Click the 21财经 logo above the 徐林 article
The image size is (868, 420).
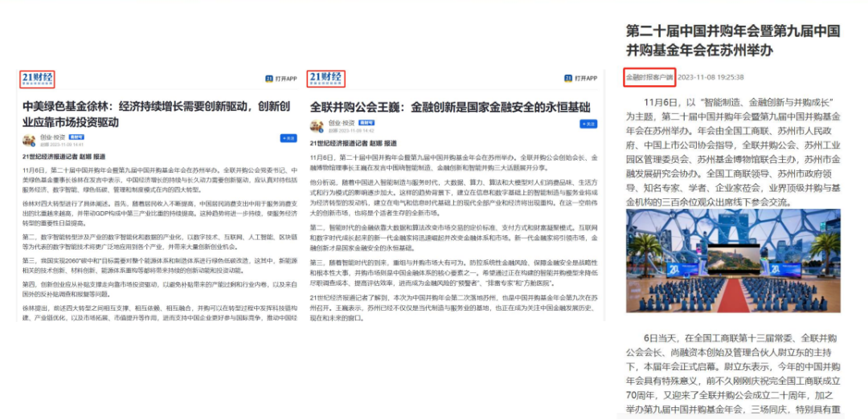click(x=38, y=79)
